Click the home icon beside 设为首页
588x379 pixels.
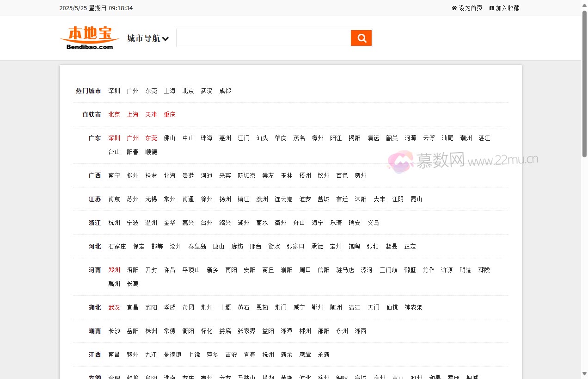click(454, 8)
